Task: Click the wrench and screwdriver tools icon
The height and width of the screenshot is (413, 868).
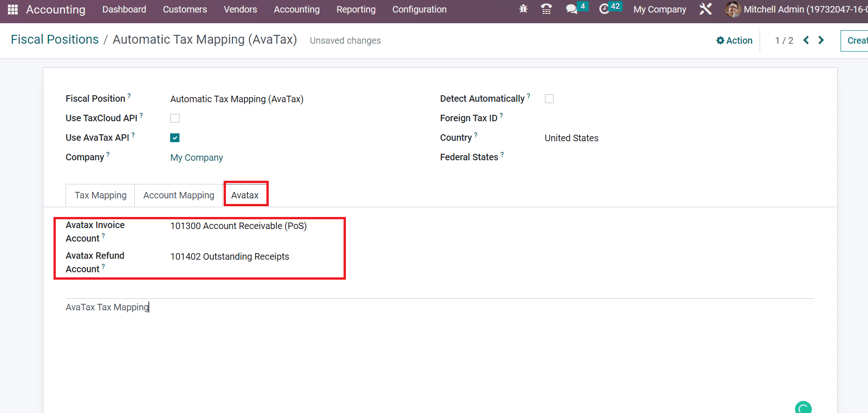Action: 705,9
